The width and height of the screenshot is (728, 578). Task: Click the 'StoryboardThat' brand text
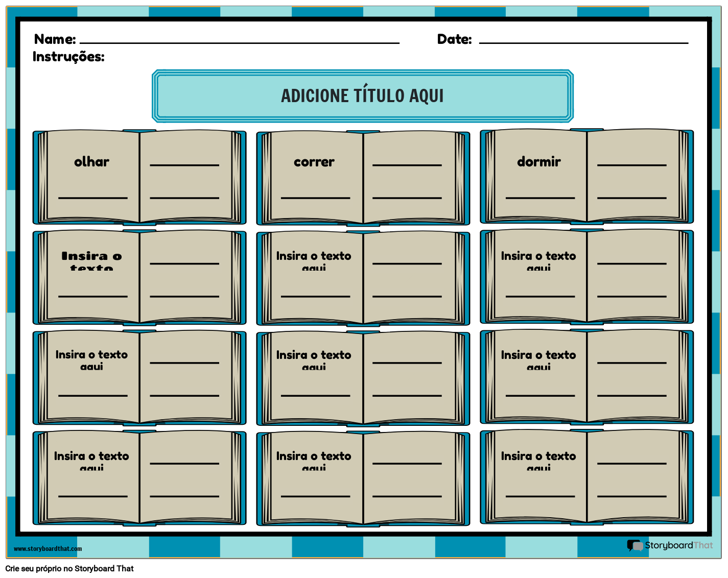tap(678, 545)
